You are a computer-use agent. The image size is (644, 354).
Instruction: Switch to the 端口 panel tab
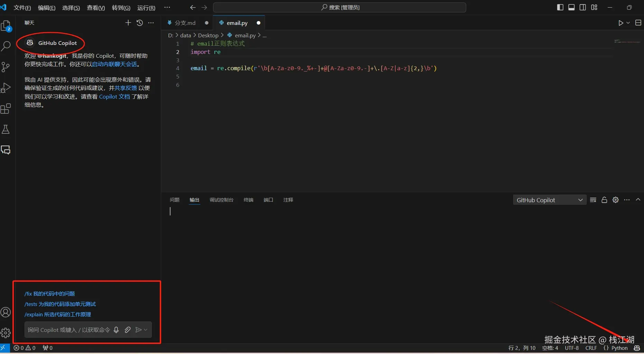pyautogui.click(x=268, y=200)
